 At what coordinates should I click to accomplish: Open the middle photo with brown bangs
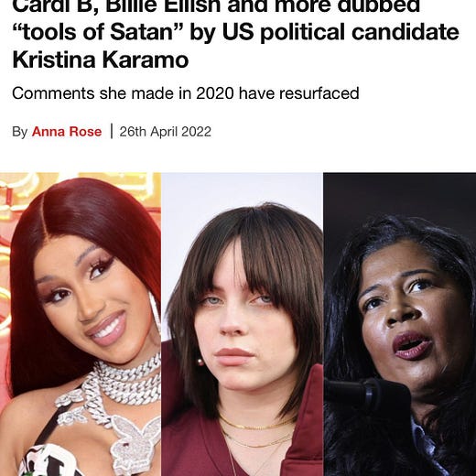pyautogui.click(x=242, y=324)
